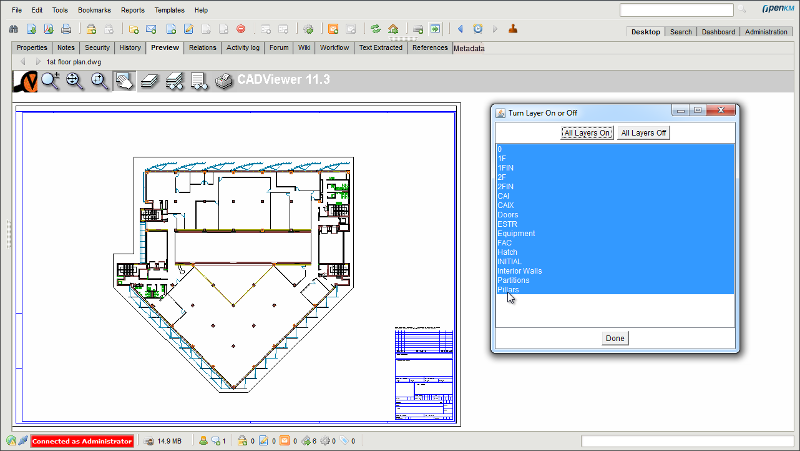Click the lock document icon in the toolbar

[x=91, y=29]
